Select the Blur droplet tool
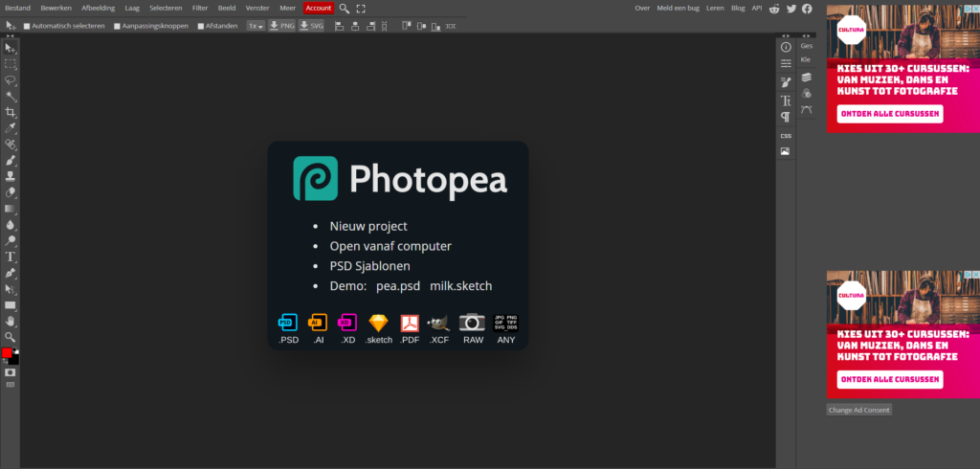980x469 pixels. tap(10, 225)
